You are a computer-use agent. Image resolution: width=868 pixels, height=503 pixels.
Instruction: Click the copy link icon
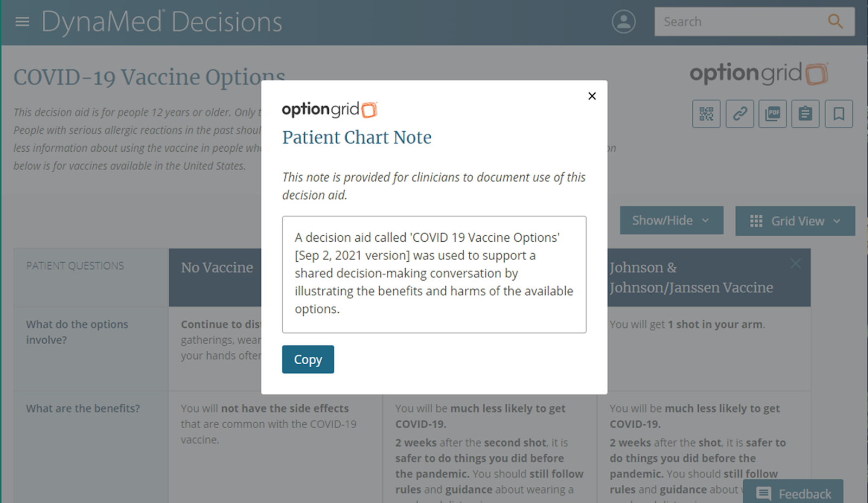[740, 114]
